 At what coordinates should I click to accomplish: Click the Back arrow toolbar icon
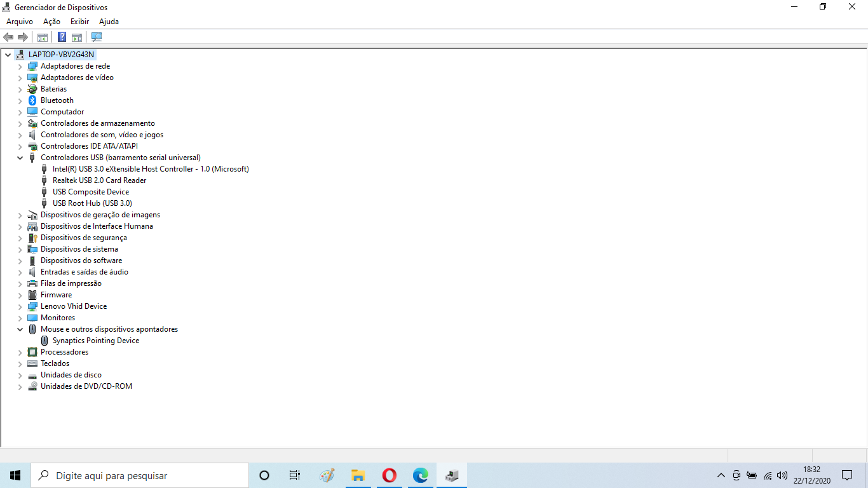(x=8, y=37)
